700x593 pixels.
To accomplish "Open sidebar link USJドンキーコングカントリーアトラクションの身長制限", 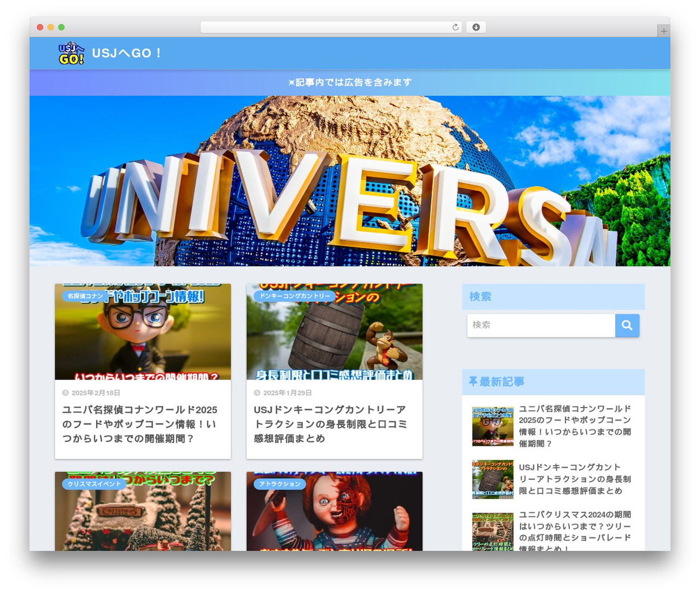I will 575,479.
